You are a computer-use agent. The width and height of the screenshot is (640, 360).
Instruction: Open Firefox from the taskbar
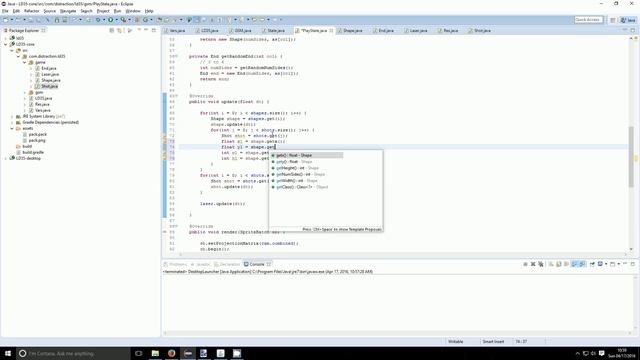click(171, 353)
